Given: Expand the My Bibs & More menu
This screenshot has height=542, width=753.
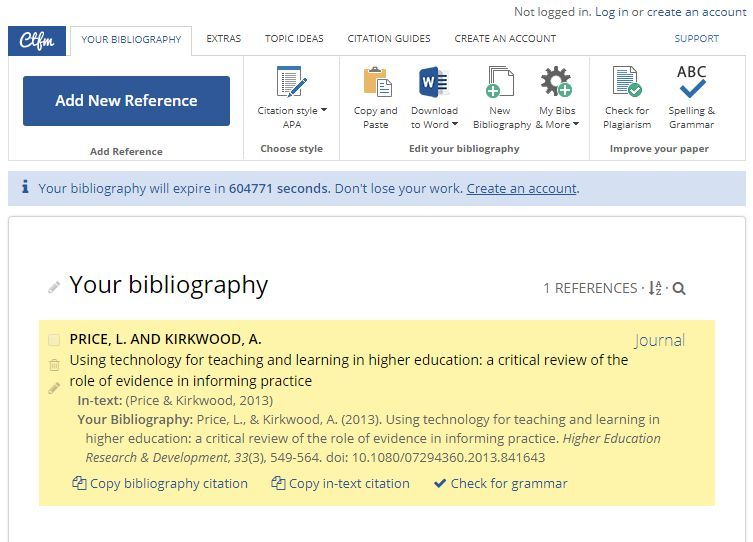Looking at the screenshot, I should 558,117.
